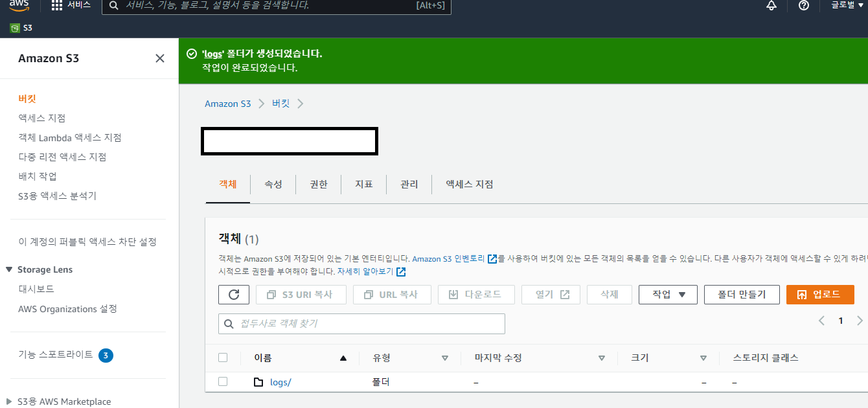Click the 서비스 menu label

coord(79,5)
